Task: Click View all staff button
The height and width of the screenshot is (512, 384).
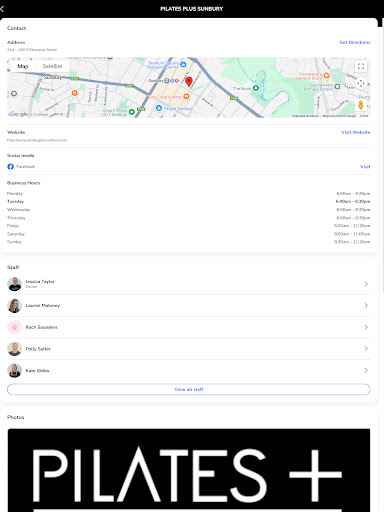Action: click(189, 389)
